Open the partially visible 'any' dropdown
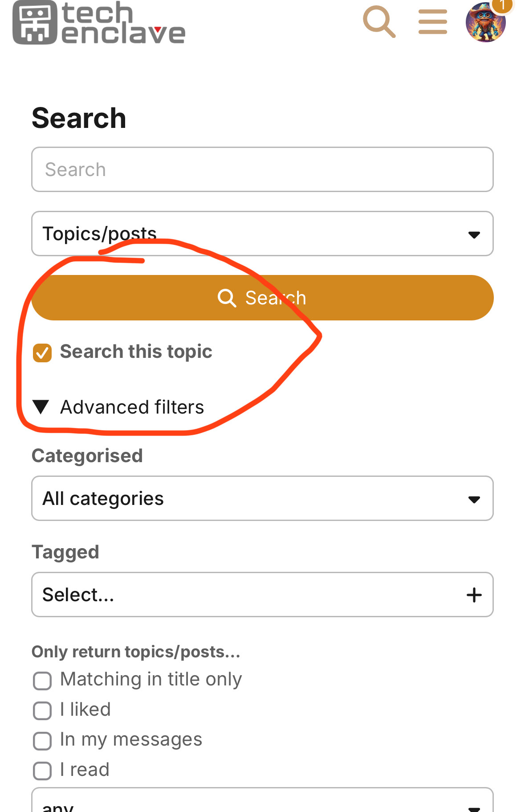The width and height of the screenshot is (525, 812). 262,800
